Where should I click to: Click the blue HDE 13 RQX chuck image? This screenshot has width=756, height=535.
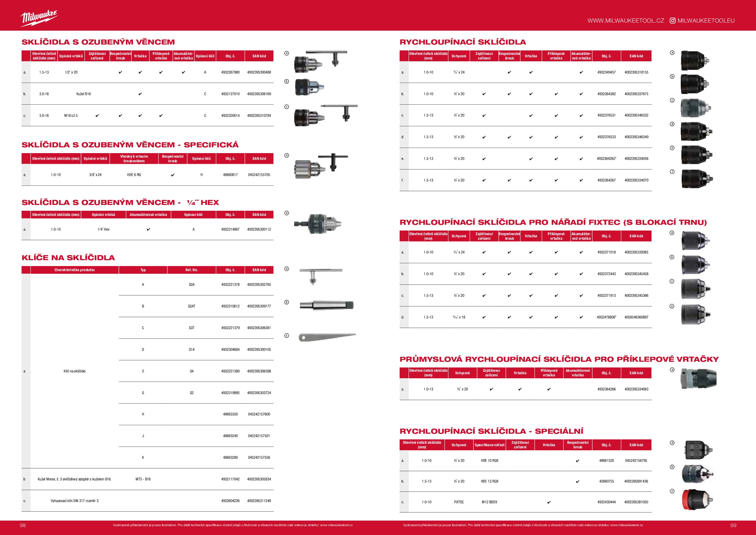697,474
